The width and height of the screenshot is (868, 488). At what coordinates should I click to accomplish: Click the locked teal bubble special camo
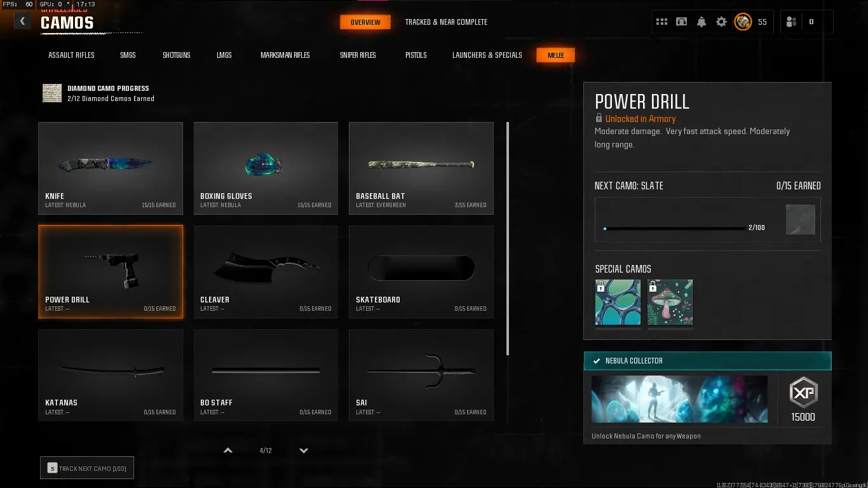pos(618,302)
